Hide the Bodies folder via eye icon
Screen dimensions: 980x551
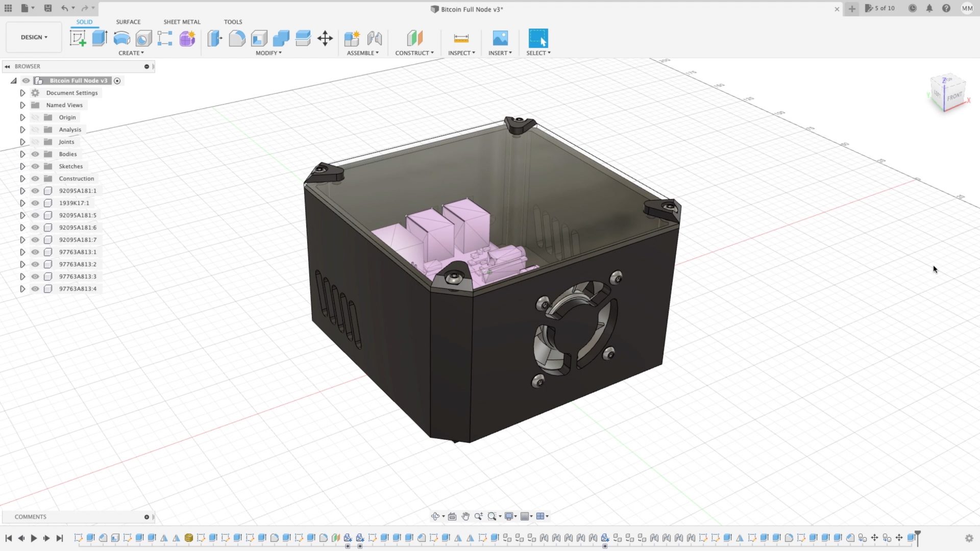[35, 154]
